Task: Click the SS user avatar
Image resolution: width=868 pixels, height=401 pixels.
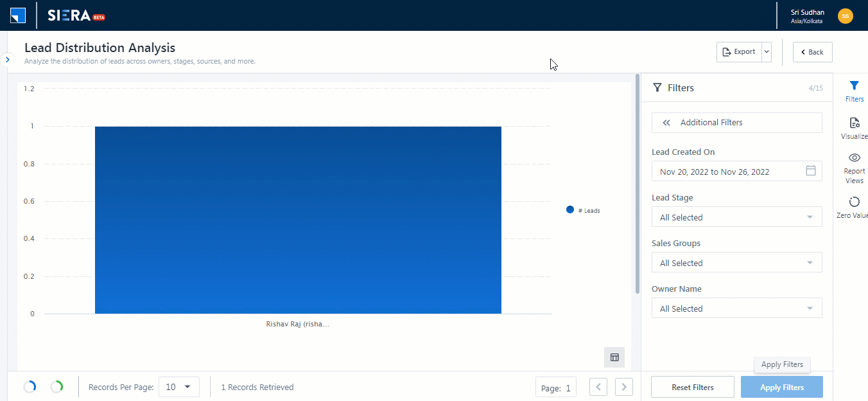Action: click(846, 16)
